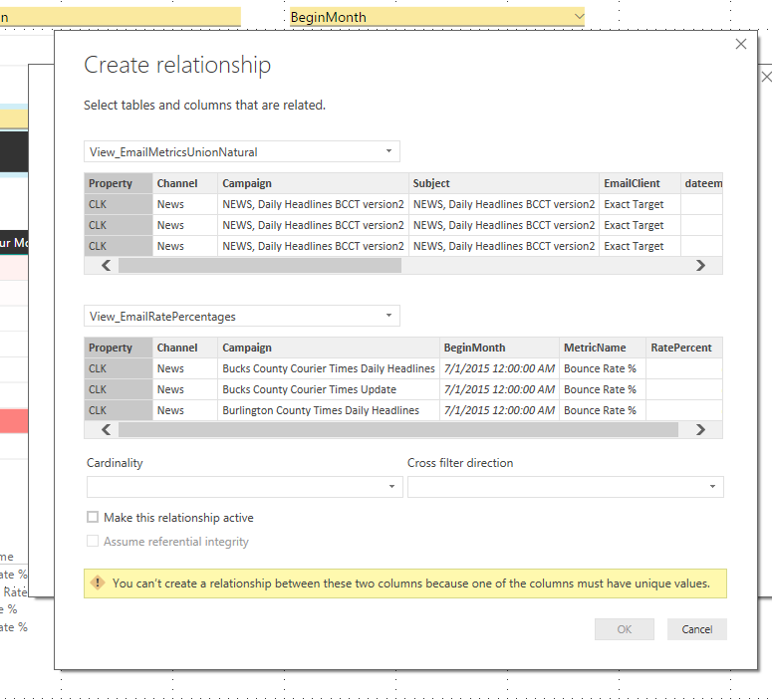
Task: Select Channel column in first table
Action: tap(185, 183)
